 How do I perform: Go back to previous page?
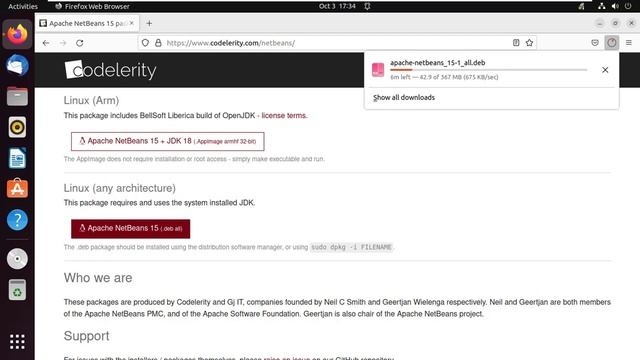coord(46,43)
